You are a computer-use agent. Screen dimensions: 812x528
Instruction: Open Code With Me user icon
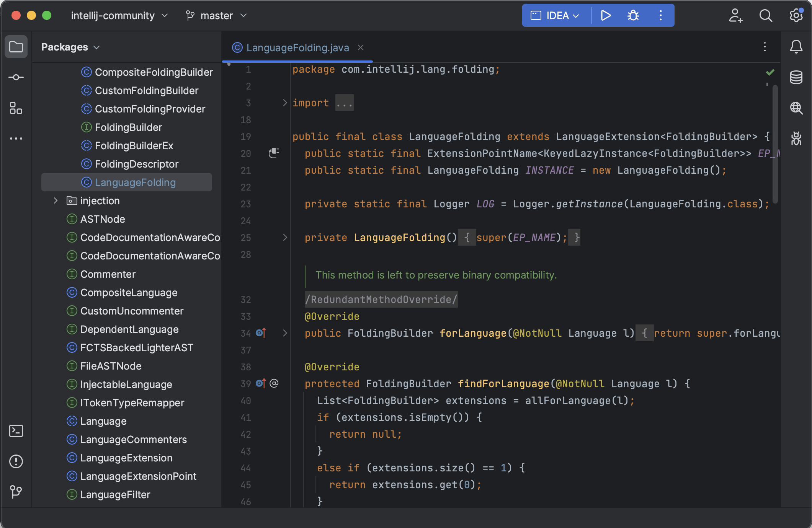735,15
